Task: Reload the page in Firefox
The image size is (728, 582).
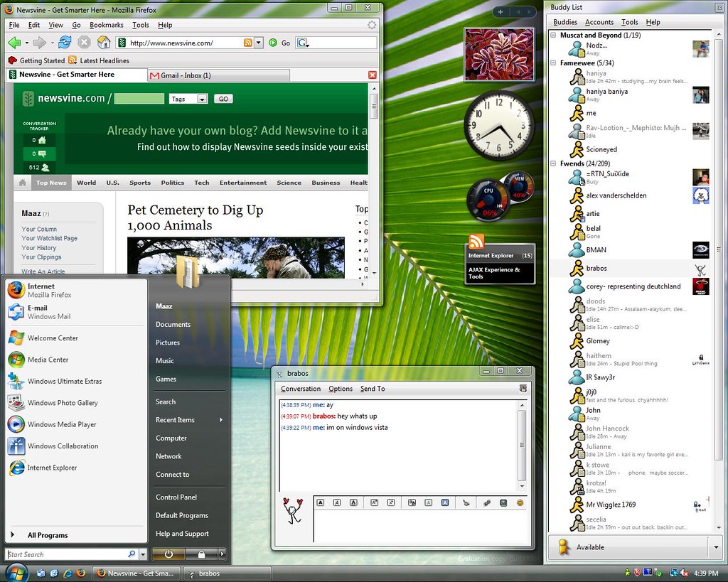Action: pyautogui.click(x=65, y=42)
